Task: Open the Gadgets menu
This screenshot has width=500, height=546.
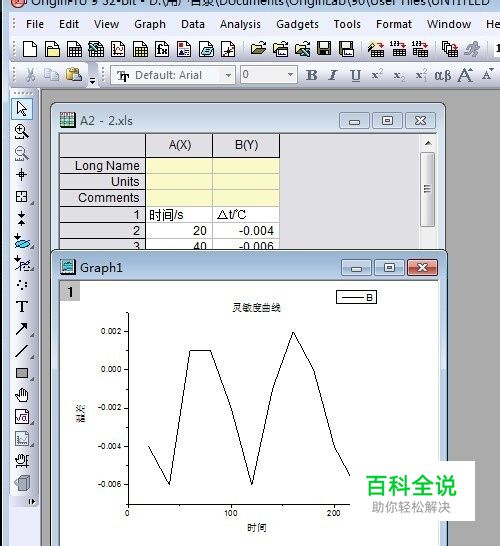Action: (297, 24)
